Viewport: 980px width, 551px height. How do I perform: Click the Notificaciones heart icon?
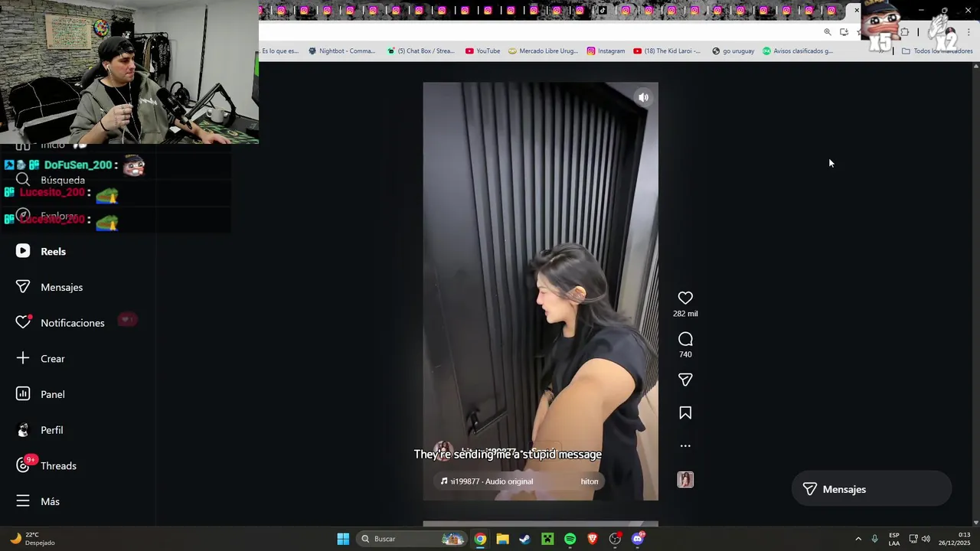coord(23,323)
